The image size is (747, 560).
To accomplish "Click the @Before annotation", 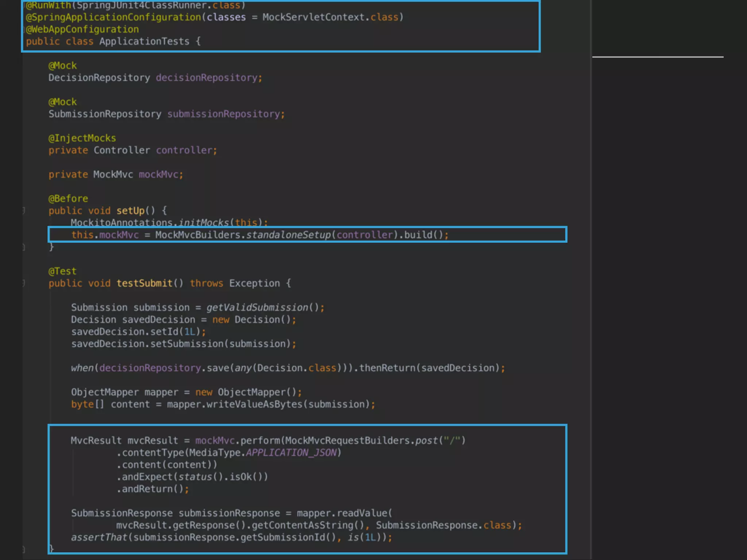I will tap(68, 199).
